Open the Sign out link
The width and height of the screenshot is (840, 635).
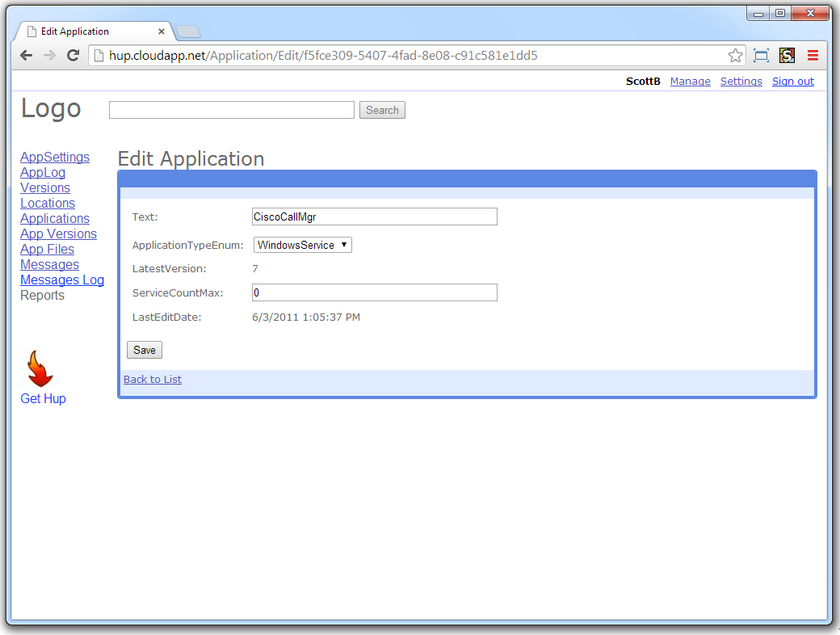pos(792,81)
